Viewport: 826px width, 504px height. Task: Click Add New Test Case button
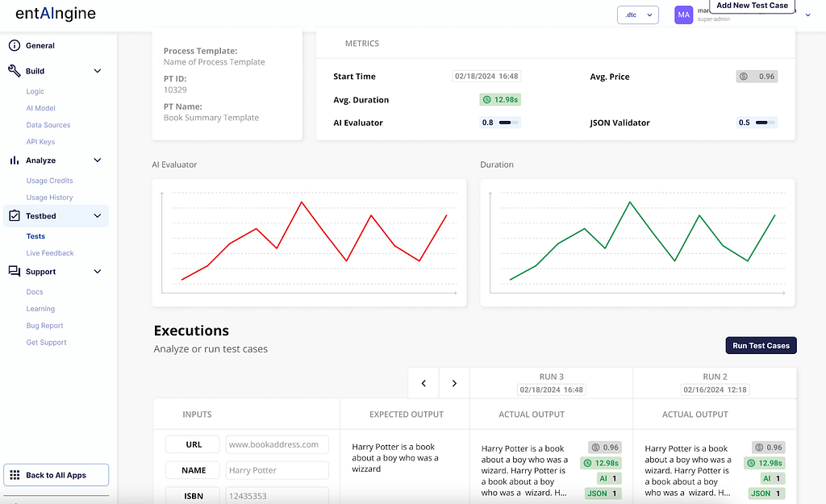752,6
